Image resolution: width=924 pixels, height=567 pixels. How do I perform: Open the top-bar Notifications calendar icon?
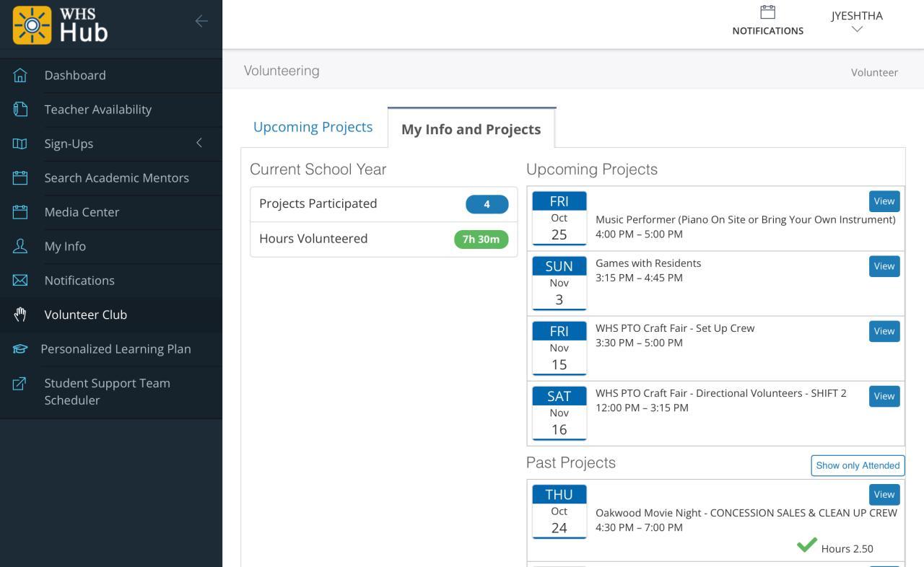767,12
